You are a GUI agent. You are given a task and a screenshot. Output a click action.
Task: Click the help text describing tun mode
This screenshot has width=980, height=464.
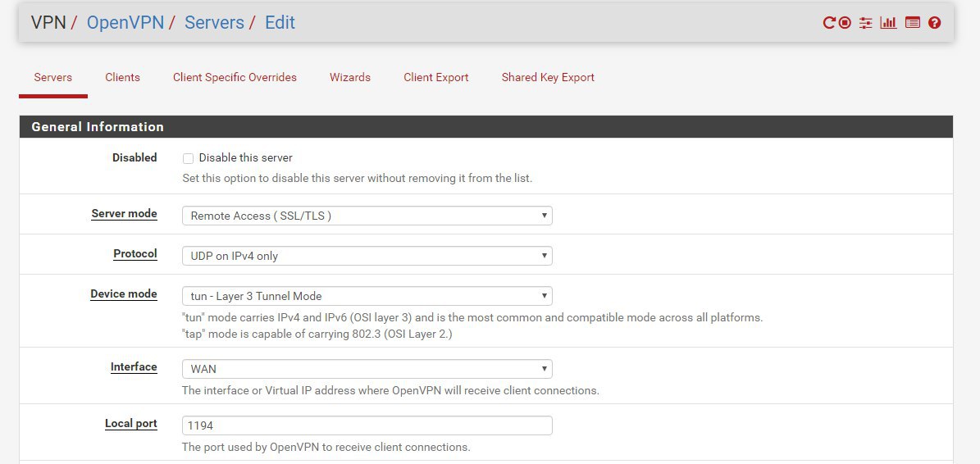(472, 317)
